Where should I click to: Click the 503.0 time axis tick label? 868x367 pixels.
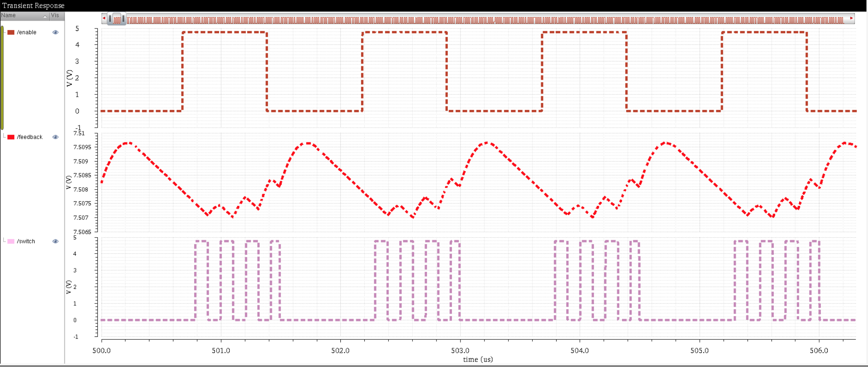[460, 351]
